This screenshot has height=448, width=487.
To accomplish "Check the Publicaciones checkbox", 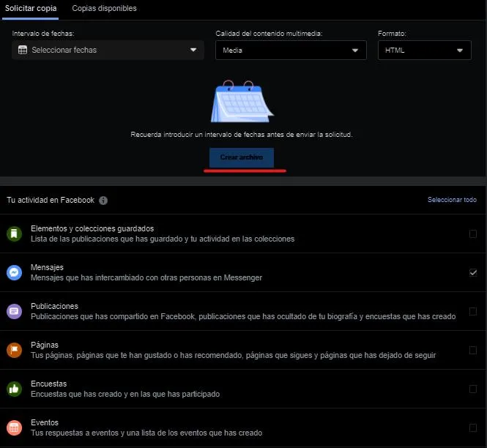I will coord(472,311).
